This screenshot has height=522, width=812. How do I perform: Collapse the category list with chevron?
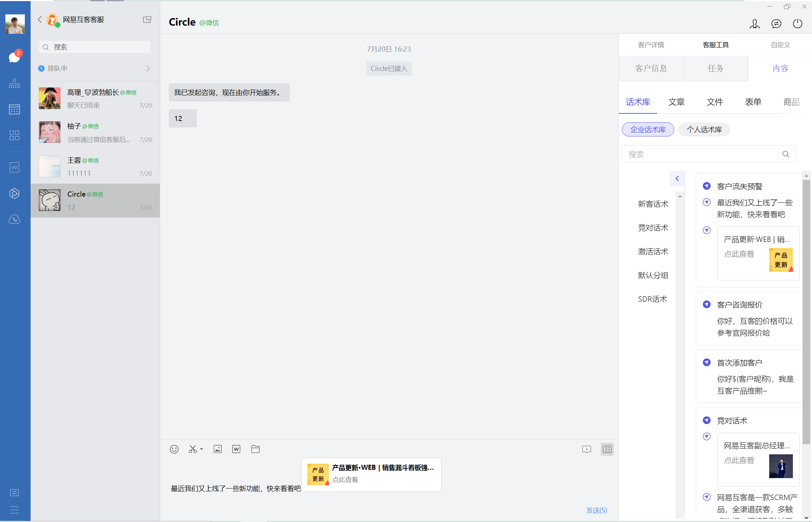677,179
